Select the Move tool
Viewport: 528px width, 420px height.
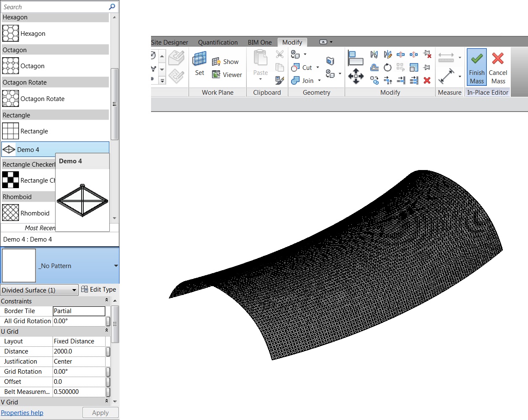(356, 77)
